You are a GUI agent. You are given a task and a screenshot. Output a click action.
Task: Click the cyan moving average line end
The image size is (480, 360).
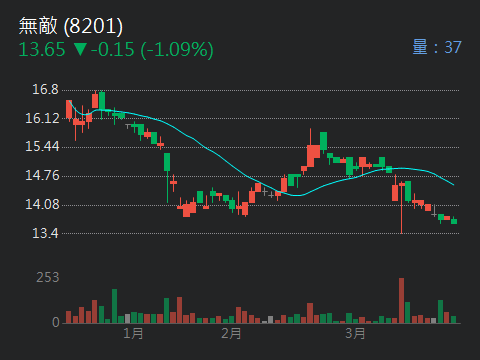(x=453, y=184)
